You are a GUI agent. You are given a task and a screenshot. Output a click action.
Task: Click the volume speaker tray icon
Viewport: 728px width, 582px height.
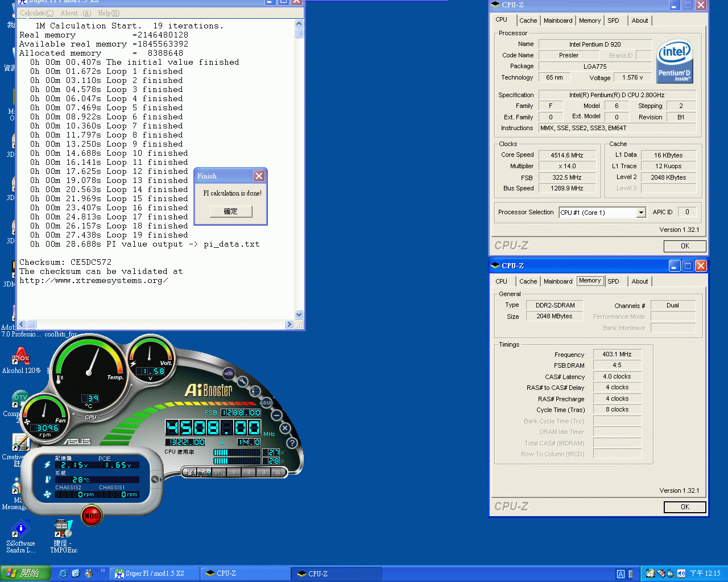[x=681, y=573]
